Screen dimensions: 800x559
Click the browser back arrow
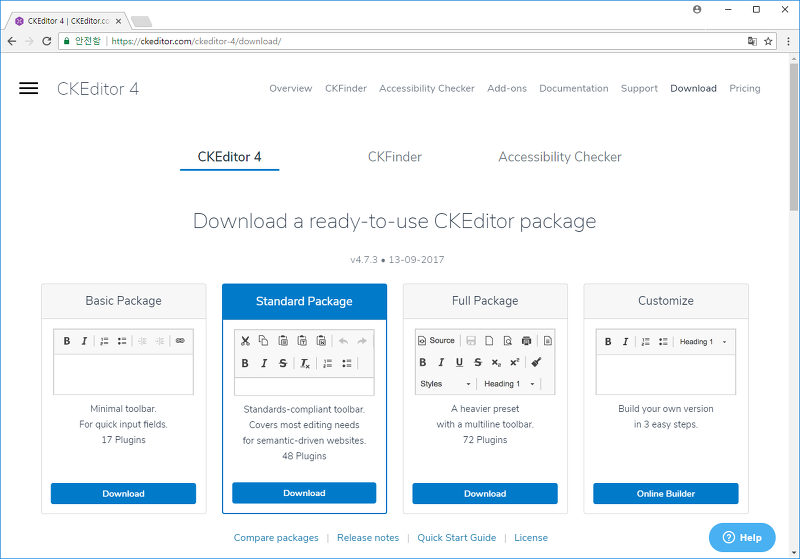[x=12, y=41]
